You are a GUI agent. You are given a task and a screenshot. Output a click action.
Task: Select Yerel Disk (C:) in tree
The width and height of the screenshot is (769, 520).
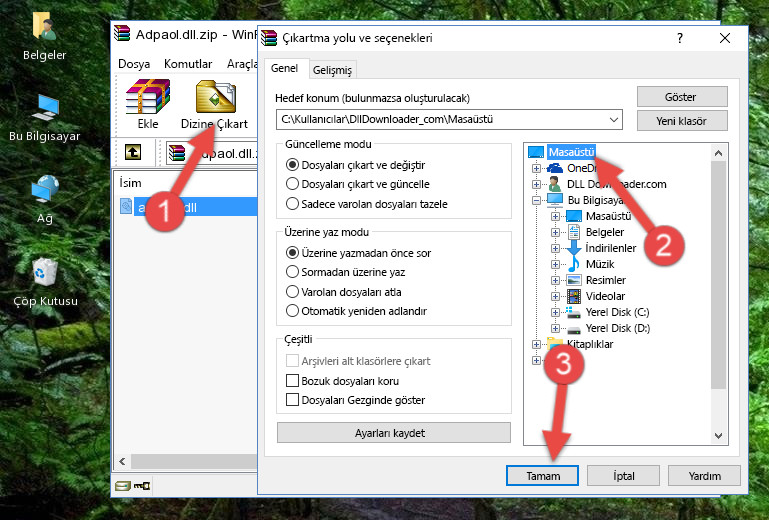(617, 312)
